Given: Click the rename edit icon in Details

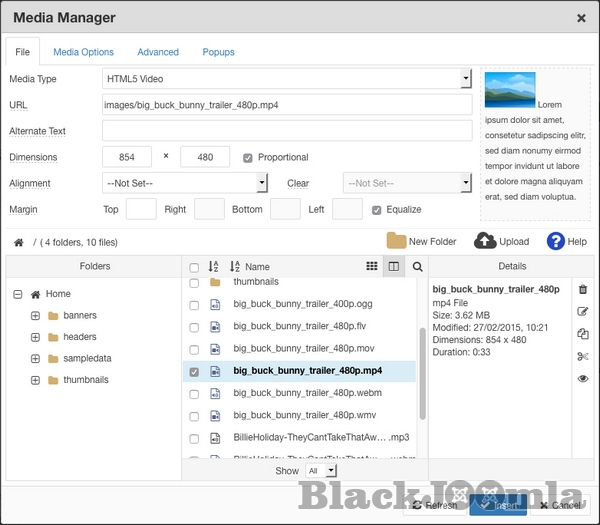Looking at the screenshot, I should (x=583, y=311).
